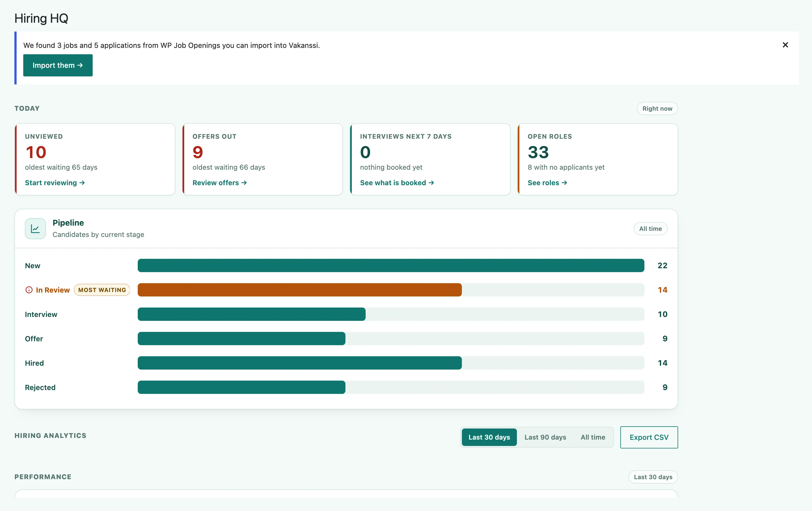Image resolution: width=812 pixels, height=511 pixels.
Task: Switch analytics to Last 90 days
Action: (545, 437)
